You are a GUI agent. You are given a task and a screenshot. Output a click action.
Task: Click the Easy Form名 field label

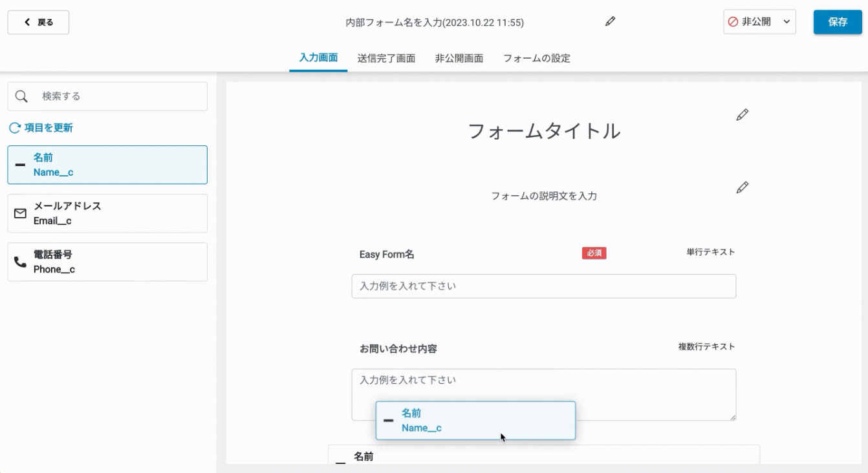pos(387,255)
